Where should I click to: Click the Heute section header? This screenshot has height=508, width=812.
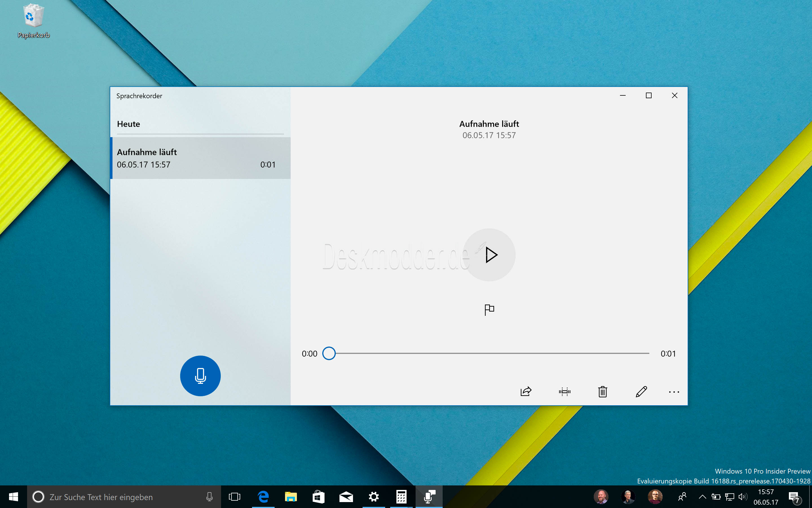coord(129,124)
